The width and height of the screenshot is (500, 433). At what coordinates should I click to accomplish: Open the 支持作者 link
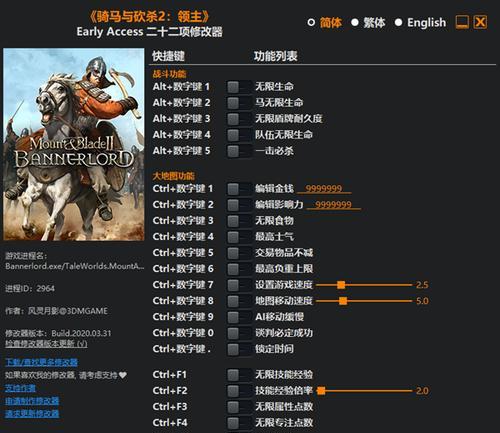point(20,388)
